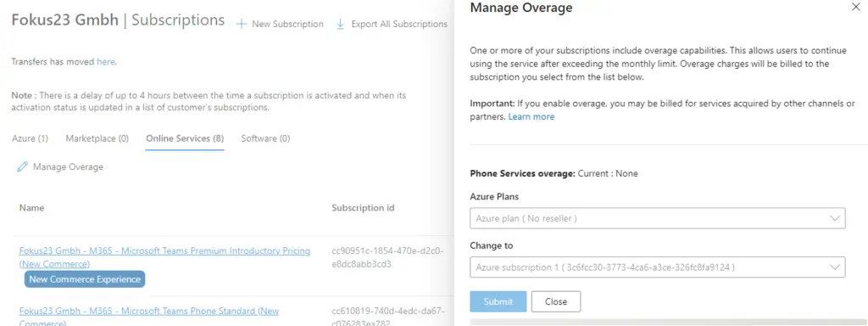The height and width of the screenshot is (326, 868).
Task: Open the Change to dropdown chevron
Action: (835, 267)
